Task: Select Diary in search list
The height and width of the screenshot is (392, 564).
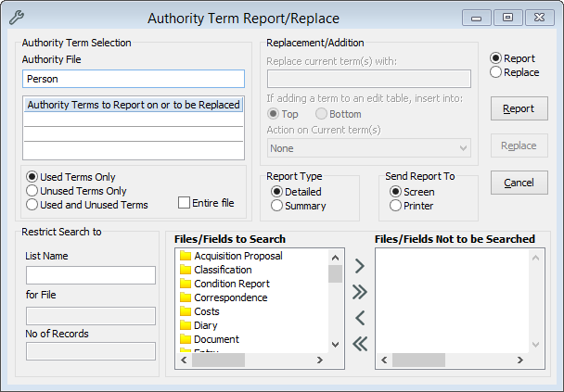Action: point(206,325)
